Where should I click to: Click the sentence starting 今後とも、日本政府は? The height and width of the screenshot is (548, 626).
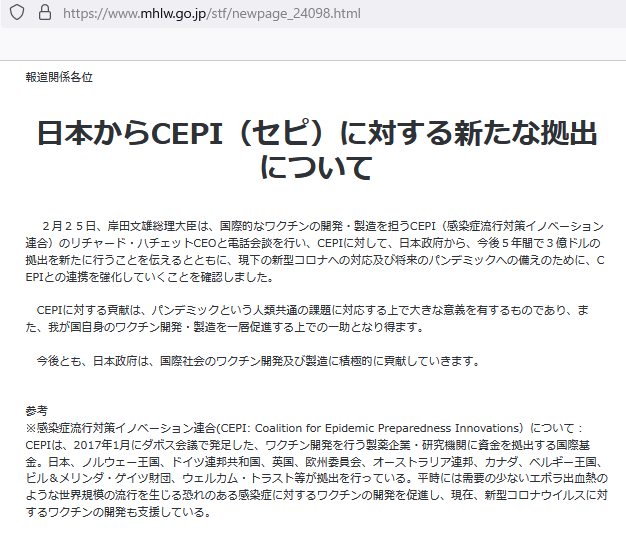[258, 361]
